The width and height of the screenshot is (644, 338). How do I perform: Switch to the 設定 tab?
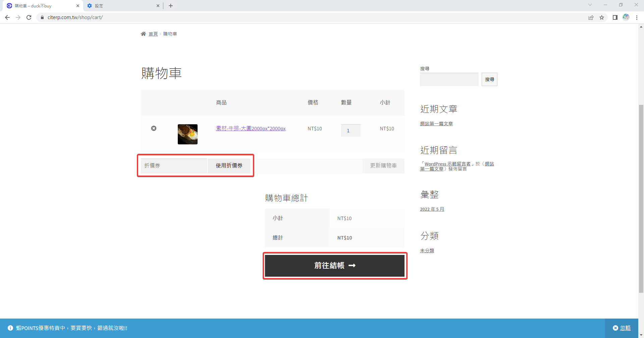click(x=121, y=6)
